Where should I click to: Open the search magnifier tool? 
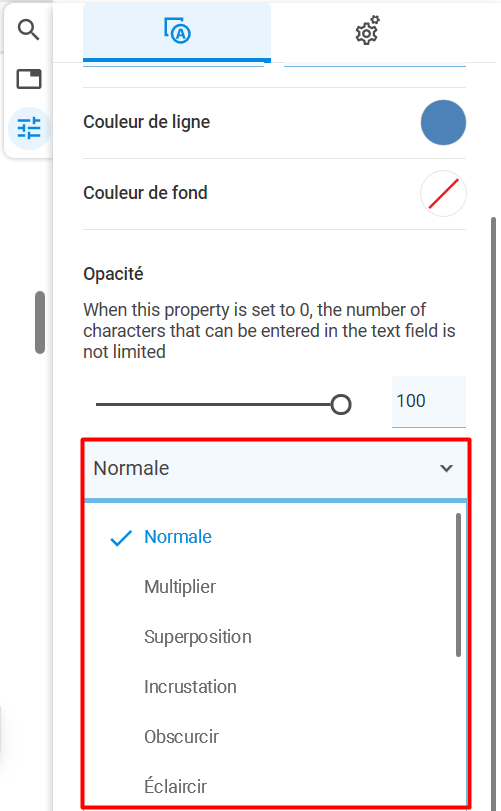(x=28, y=30)
